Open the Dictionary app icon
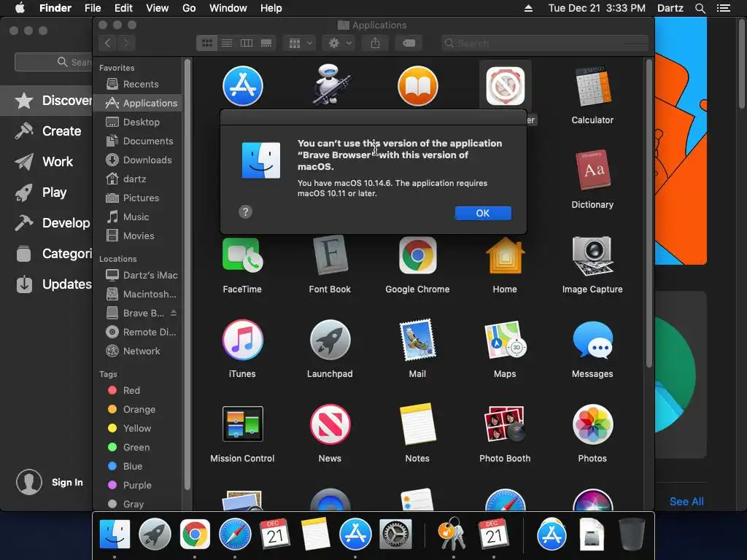 (x=592, y=171)
